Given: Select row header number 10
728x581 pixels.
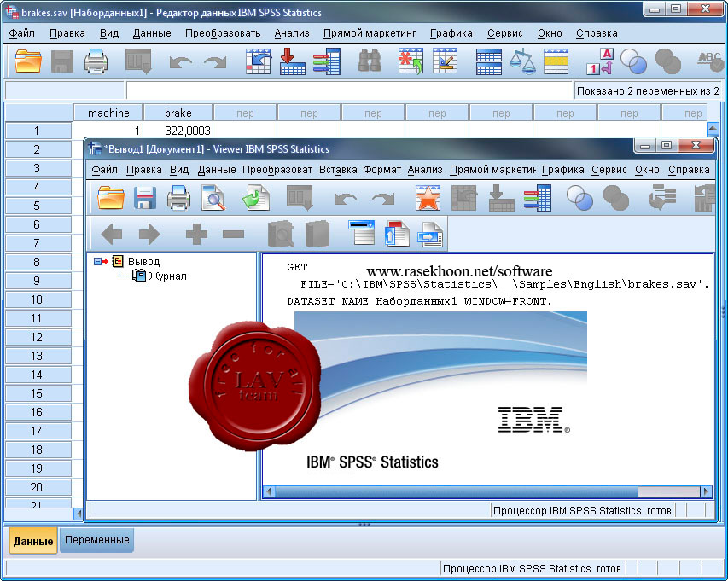Looking at the screenshot, I should pyautogui.click(x=37, y=299).
